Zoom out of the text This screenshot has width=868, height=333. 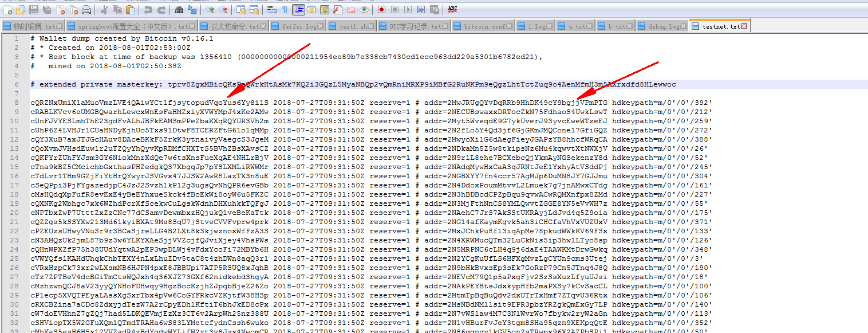[x=222, y=10]
